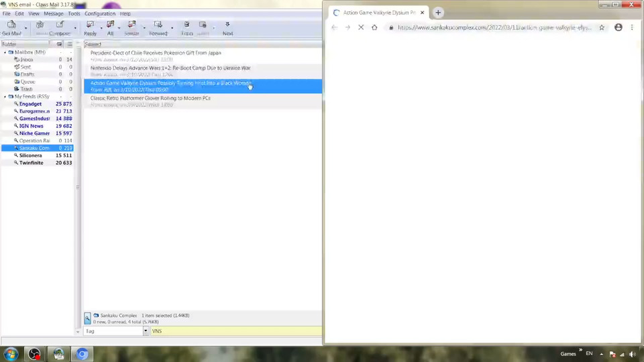Open 'President-Elect of Chile Receives Pokemon Gift' message
This screenshot has height=362, width=644.
pyautogui.click(x=203, y=56)
